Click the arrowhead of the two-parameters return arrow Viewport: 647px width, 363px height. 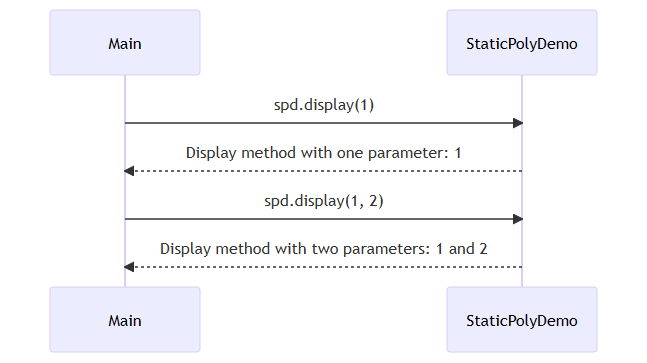coord(129,267)
